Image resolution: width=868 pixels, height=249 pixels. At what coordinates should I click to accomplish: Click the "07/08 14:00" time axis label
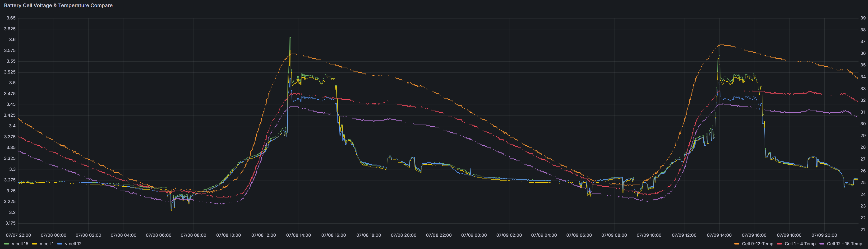pyautogui.click(x=299, y=235)
